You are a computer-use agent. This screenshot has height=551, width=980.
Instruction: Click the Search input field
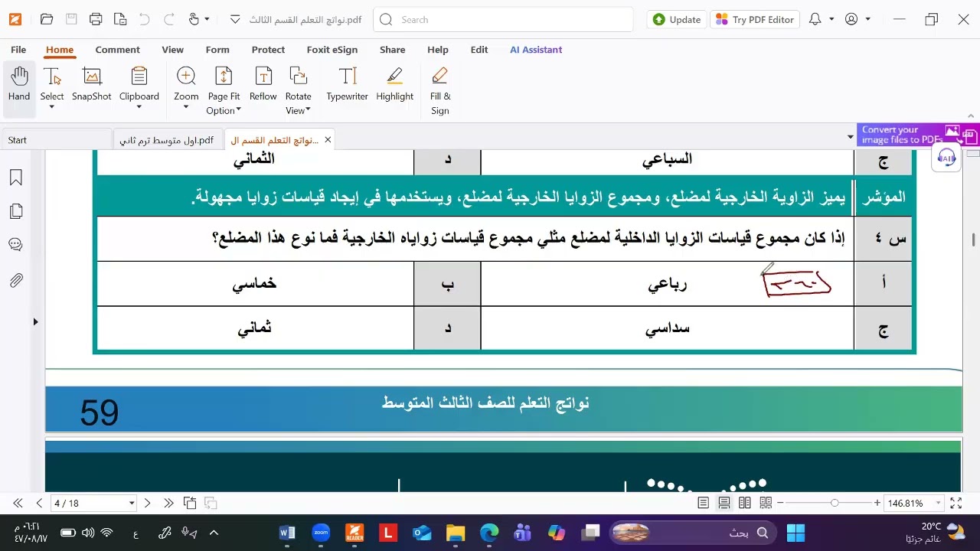(503, 20)
